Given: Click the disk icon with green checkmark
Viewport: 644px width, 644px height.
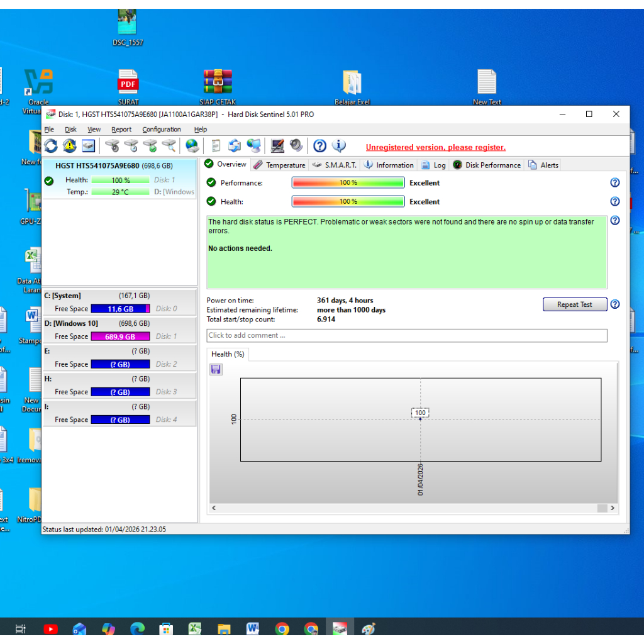Looking at the screenshot, I should [x=150, y=146].
